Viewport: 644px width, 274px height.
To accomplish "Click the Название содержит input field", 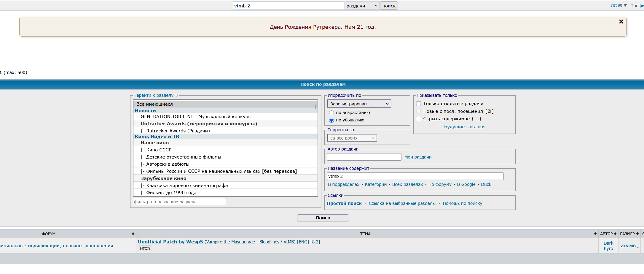I will pos(415,176).
